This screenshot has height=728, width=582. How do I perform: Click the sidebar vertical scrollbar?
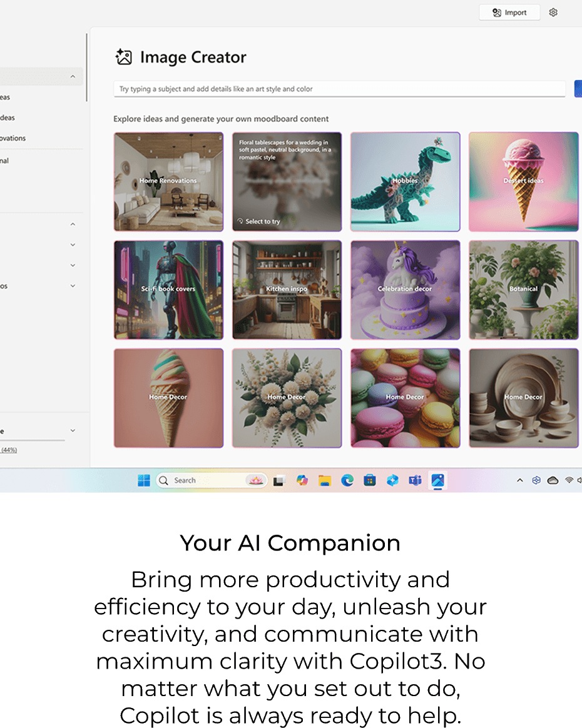86,68
